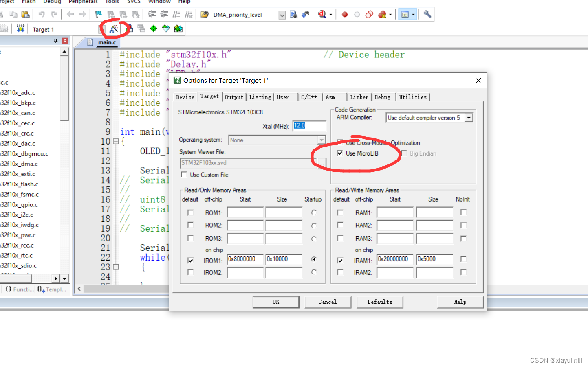Open the ARM Compiler version dropdown
The image size is (588, 368).
469,118
